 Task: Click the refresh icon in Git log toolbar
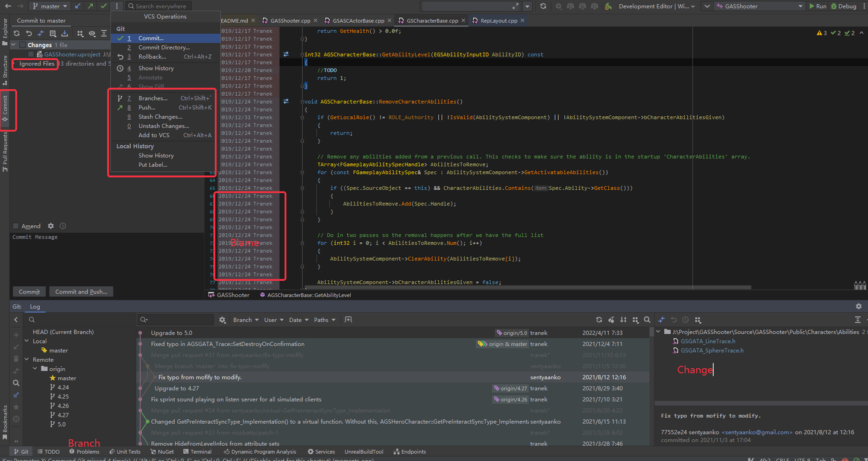coord(599,320)
